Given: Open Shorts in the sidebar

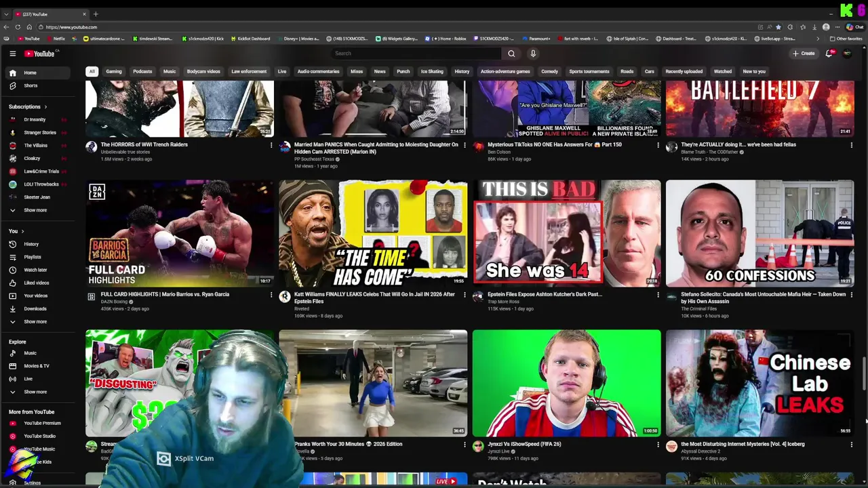Looking at the screenshot, I should (37, 85).
